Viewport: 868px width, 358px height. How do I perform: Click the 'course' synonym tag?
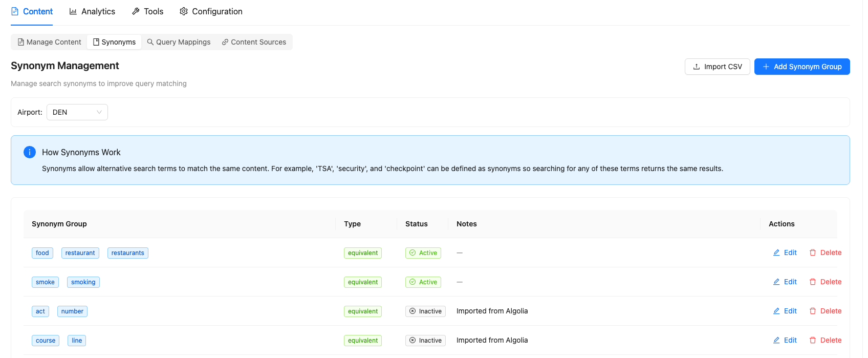(46, 341)
